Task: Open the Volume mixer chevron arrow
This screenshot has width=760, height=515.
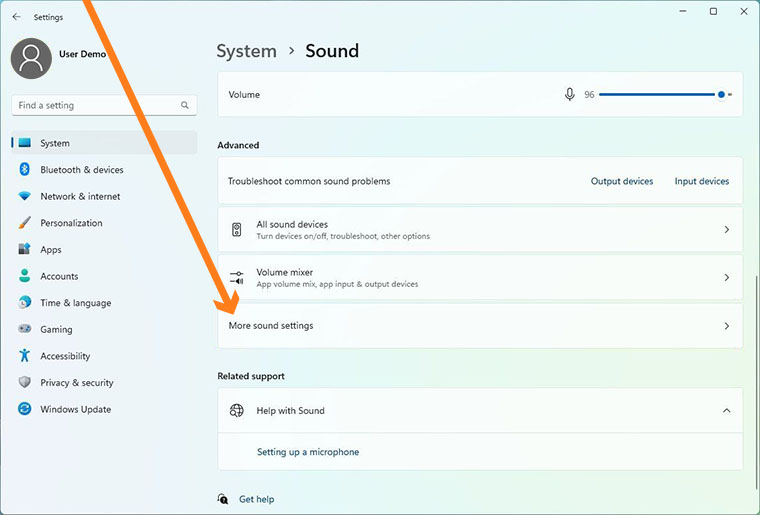Action: (727, 278)
